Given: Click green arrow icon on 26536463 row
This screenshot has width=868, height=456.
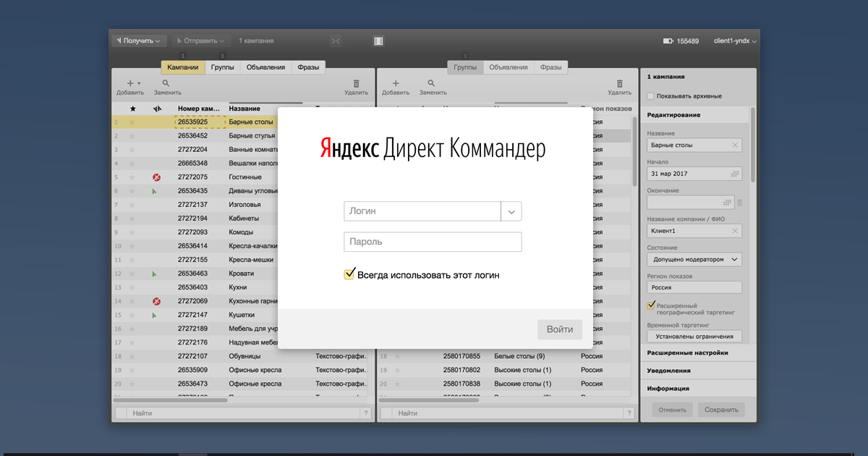Looking at the screenshot, I should coord(155,274).
